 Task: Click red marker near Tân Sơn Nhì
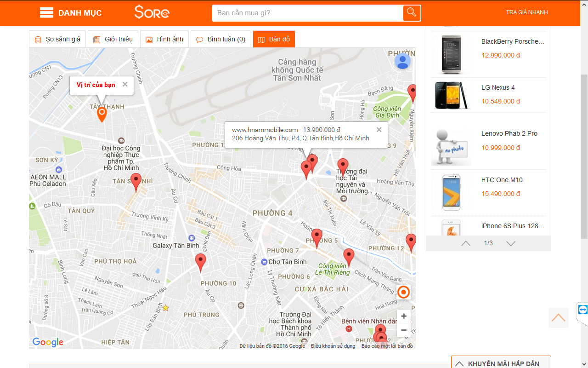pos(136,182)
